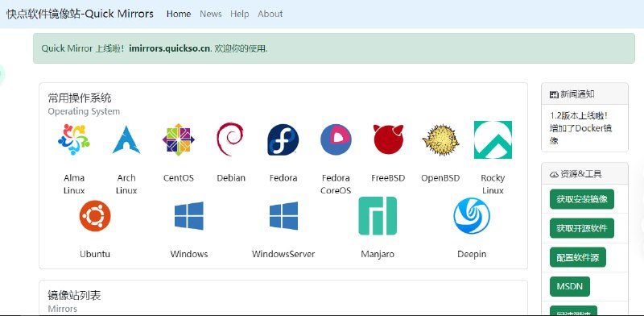Visit the About nav link
This screenshot has height=316, width=644.
click(x=270, y=14)
